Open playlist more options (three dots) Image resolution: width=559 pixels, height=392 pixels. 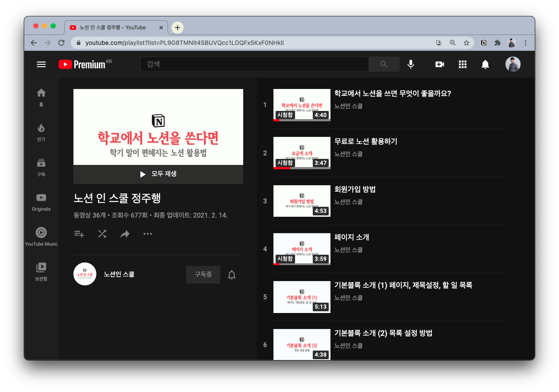tap(148, 234)
